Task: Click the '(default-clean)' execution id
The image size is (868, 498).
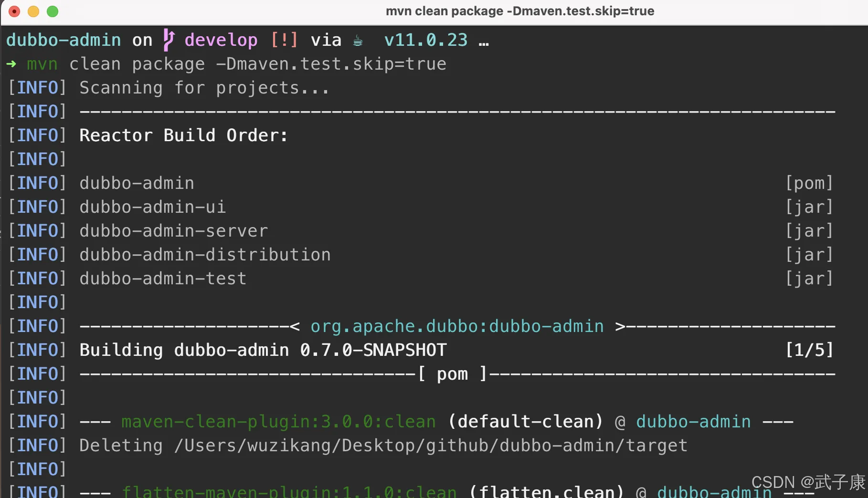Action: (526, 422)
